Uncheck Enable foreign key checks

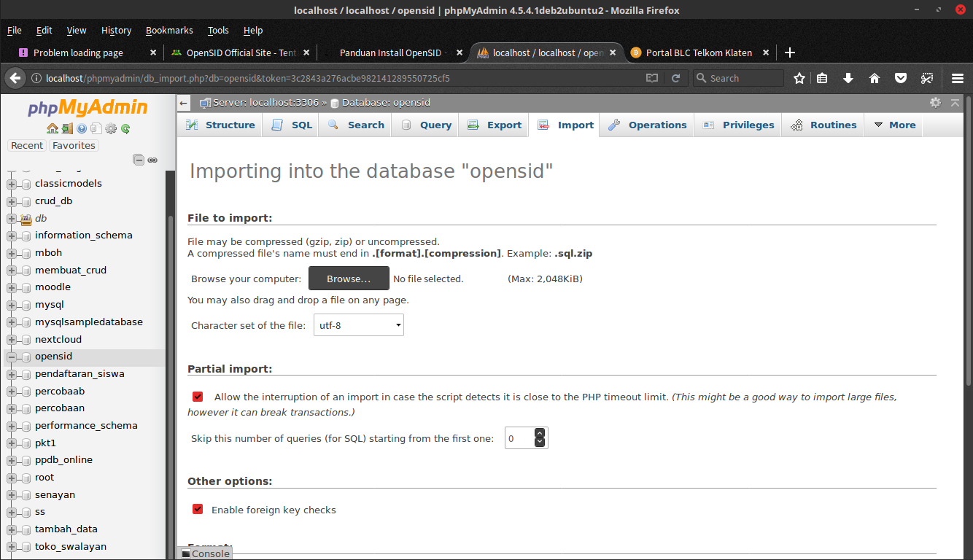point(198,510)
